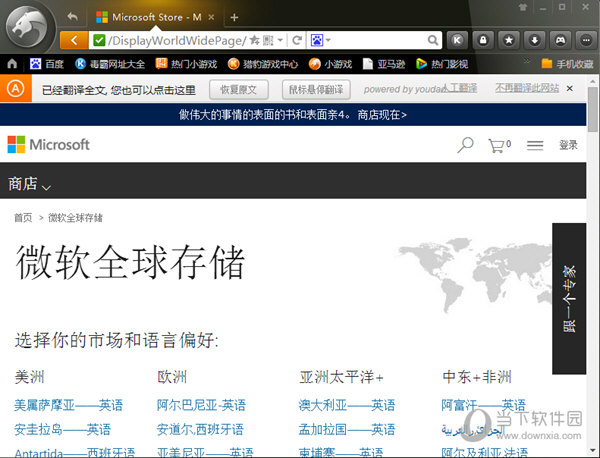Select 孟加拉国——英语 link
The image size is (600, 458).
point(347,429)
